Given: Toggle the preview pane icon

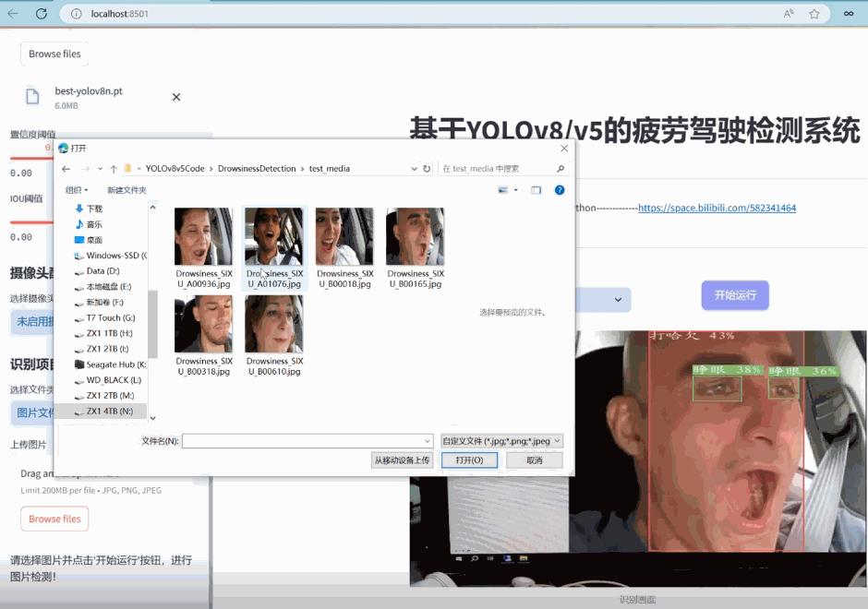Looking at the screenshot, I should coord(536,191).
